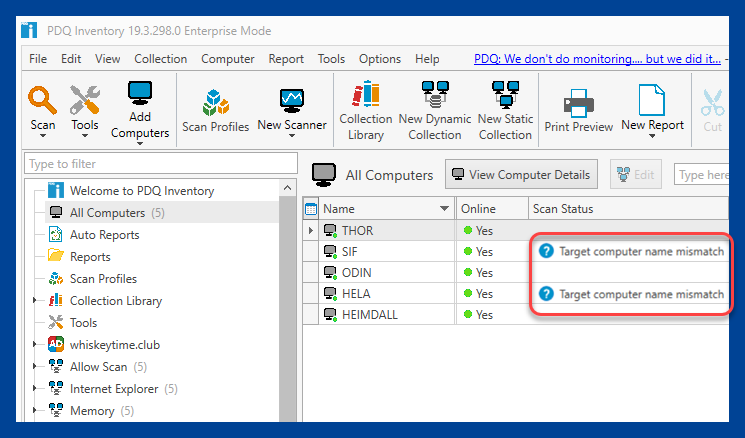This screenshot has height=438, width=745.
Task: Click the HEIMDALL computer icon
Action: click(330, 314)
